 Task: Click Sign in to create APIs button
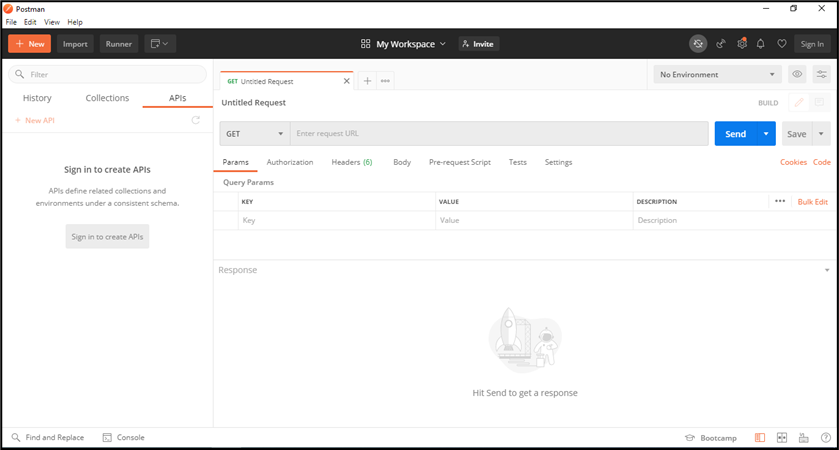[107, 237]
